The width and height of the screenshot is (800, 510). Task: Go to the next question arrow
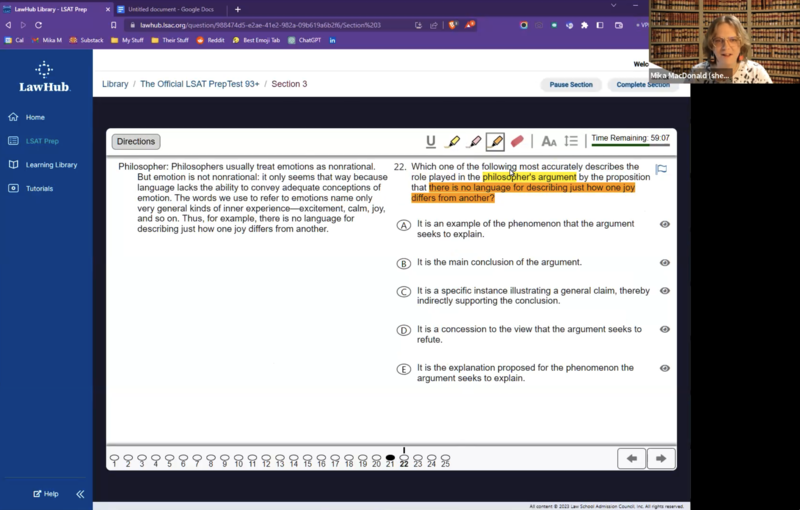(x=661, y=458)
